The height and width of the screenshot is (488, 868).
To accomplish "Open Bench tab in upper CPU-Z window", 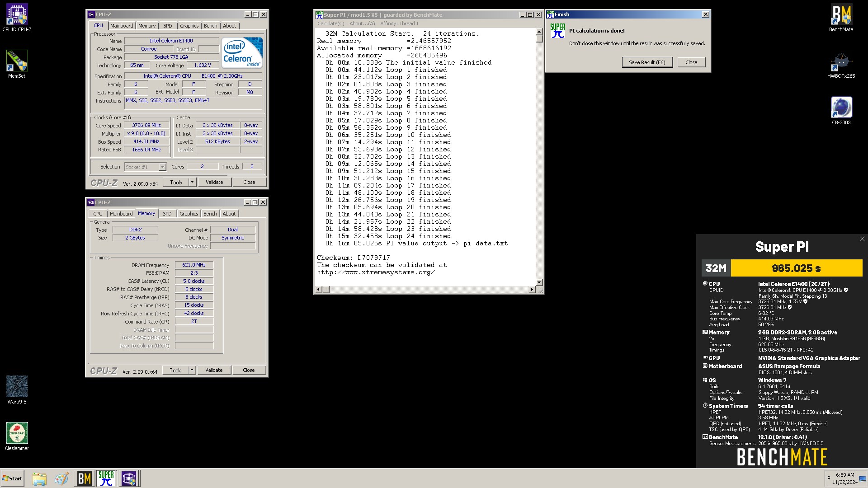I will [210, 26].
